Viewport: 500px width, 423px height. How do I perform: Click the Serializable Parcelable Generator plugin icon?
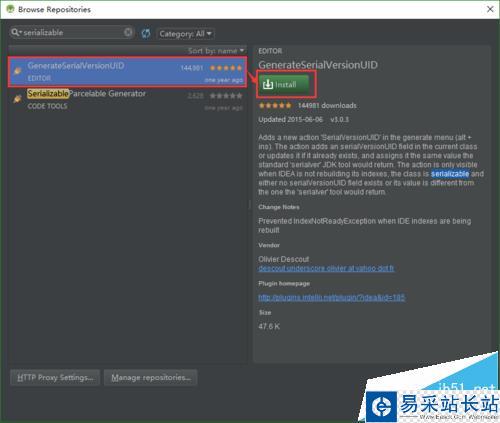17,99
